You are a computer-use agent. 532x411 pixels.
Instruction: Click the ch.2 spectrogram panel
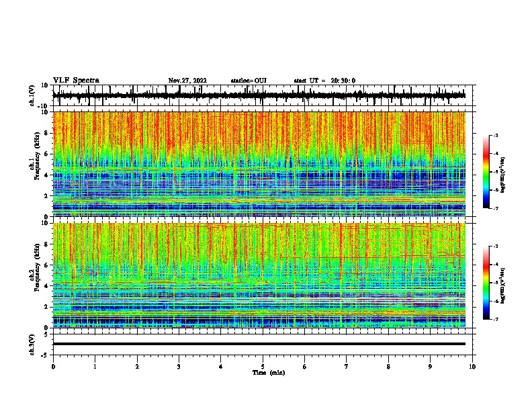coord(259,275)
